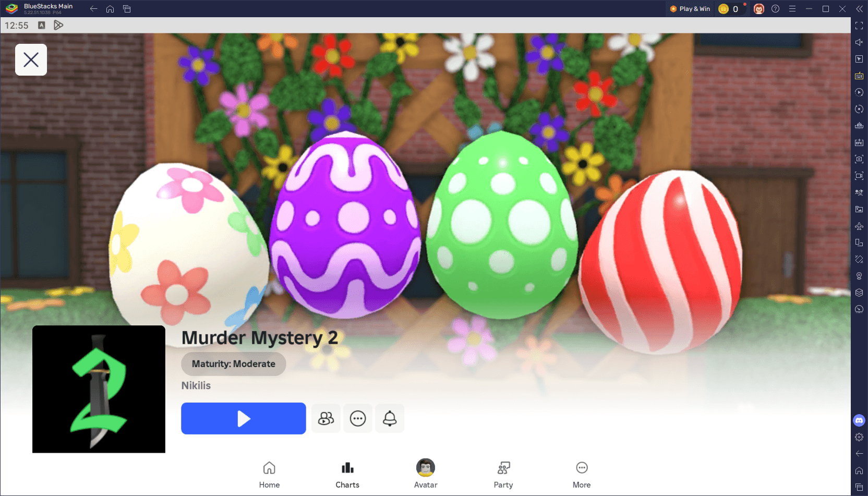The height and width of the screenshot is (496, 868).
Task: Click the shake device icon in sidebar
Action: pyautogui.click(x=859, y=259)
